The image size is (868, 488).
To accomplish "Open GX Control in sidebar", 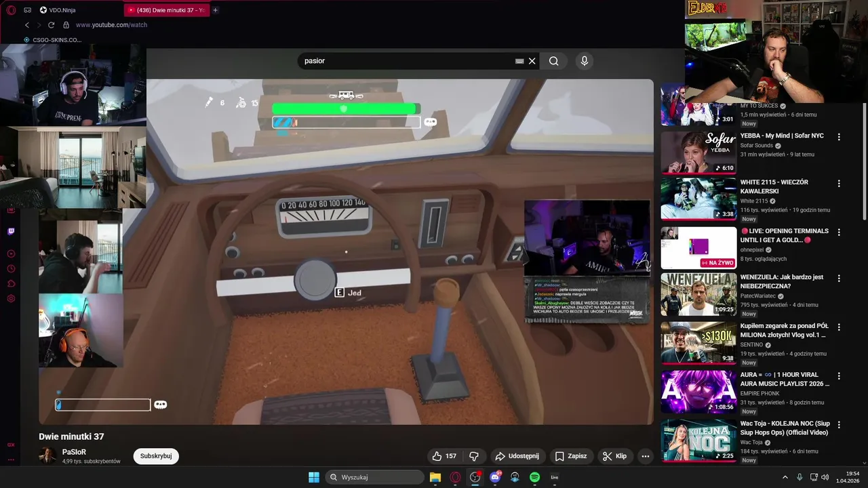I will pos(11,445).
